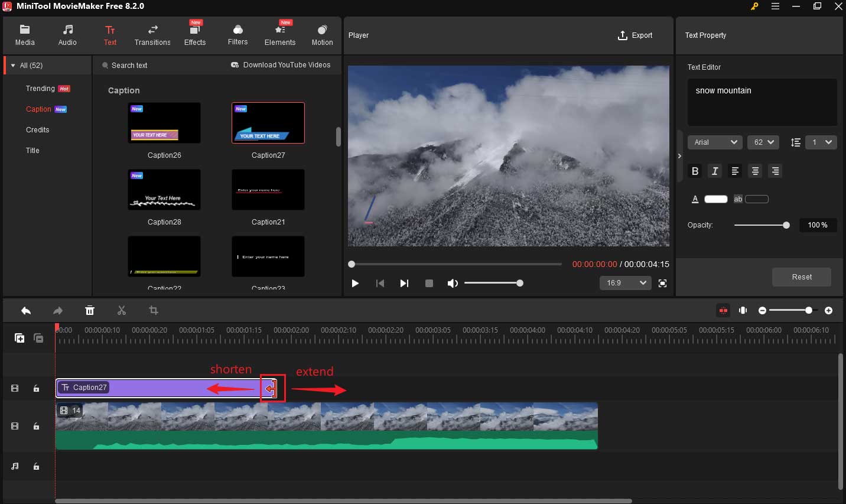Zoom in the timeline with the plus icon
This screenshot has height=504, width=846.
tap(828, 311)
